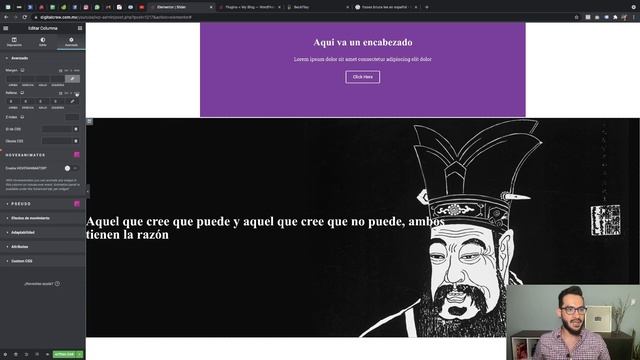The width and height of the screenshot is (640, 360).
Task: Toggle the Enable HoverAnimator switch
Action: tap(72, 168)
